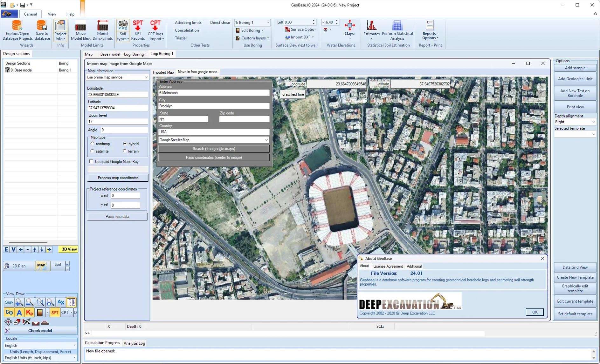
Task: Switch to the Imported Map tab
Action: coord(163,72)
